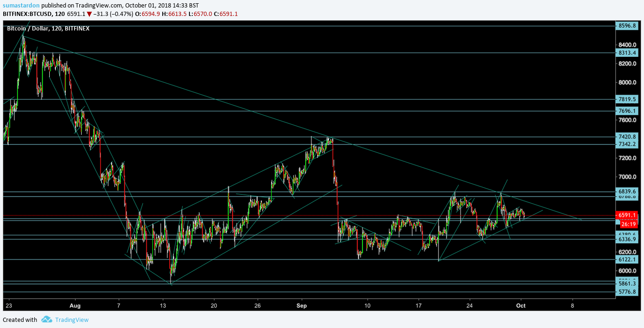Click the 7600.0 price axis tick
644x328 pixels.
[x=628, y=120]
